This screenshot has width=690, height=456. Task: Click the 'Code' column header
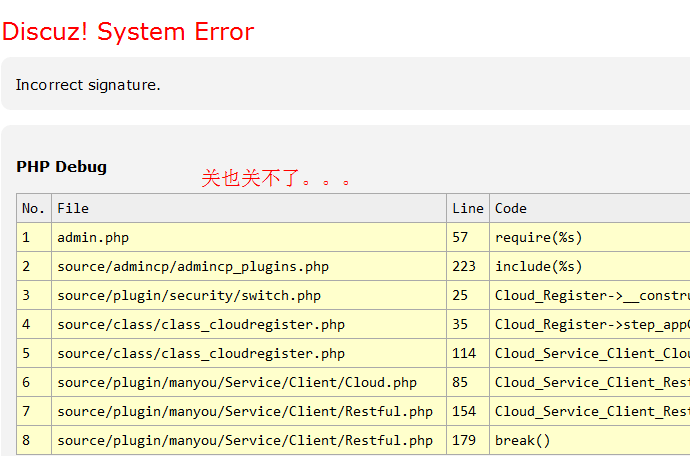pos(590,208)
